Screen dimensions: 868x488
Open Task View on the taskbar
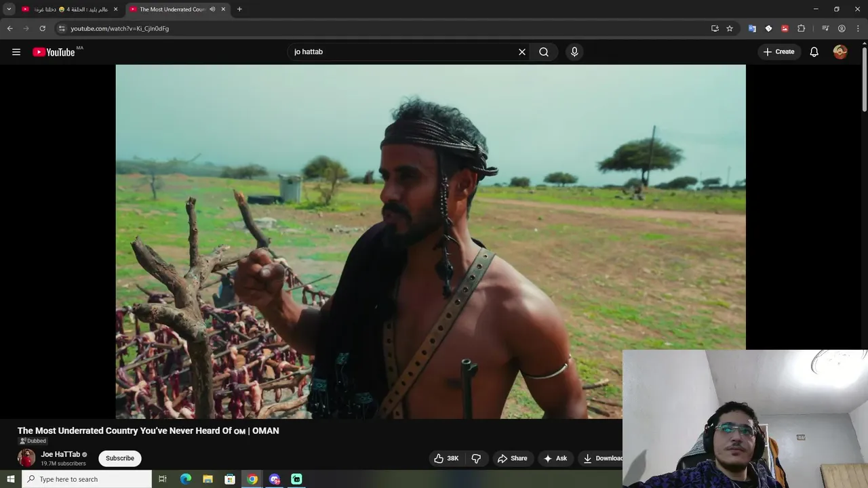point(163,479)
